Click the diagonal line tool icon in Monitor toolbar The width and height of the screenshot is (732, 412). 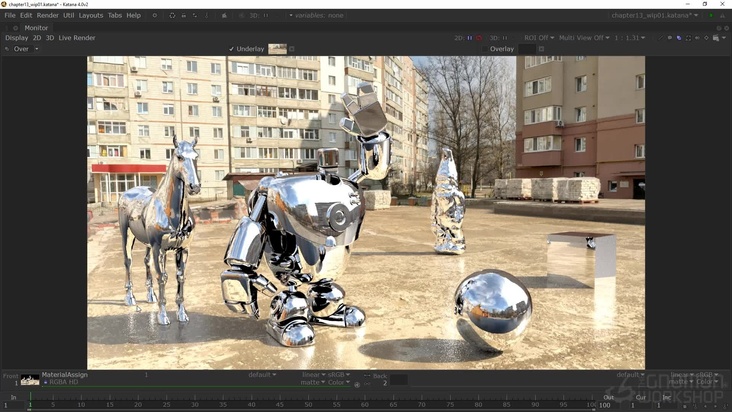point(661,38)
